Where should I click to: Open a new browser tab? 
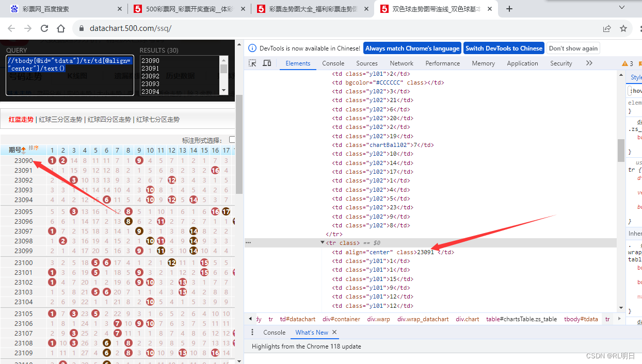509,9
